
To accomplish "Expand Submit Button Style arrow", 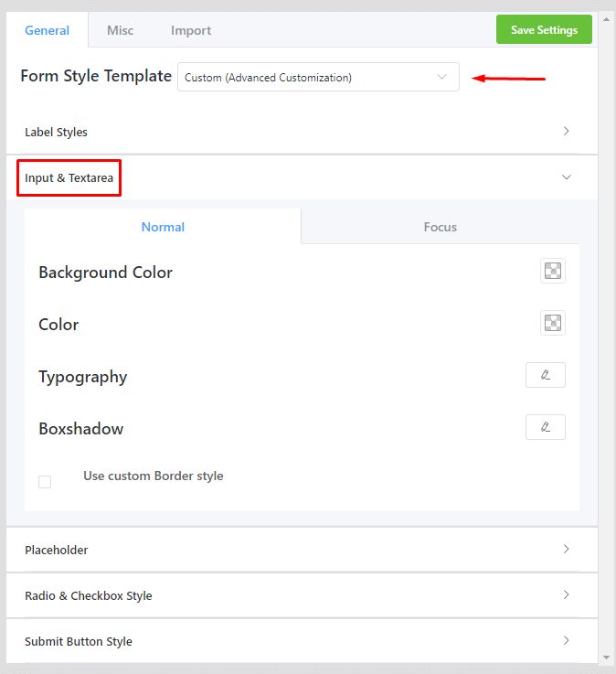I will coord(566,641).
